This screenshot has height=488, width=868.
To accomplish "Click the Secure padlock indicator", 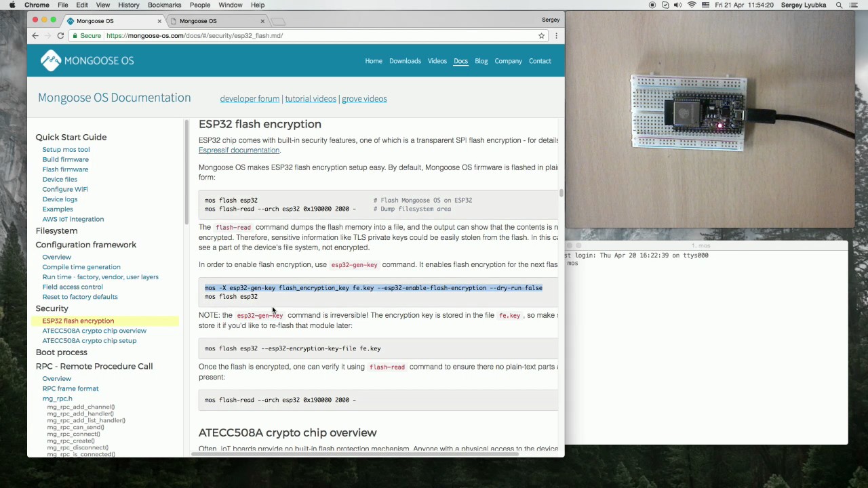I will pos(87,36).
